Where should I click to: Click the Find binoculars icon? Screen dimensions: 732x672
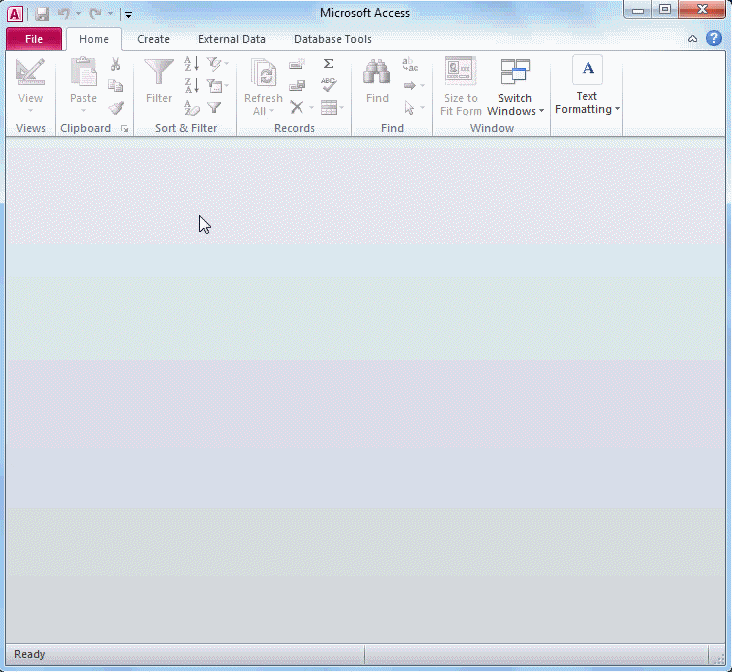pyautogui.click(x=377, y=71)
